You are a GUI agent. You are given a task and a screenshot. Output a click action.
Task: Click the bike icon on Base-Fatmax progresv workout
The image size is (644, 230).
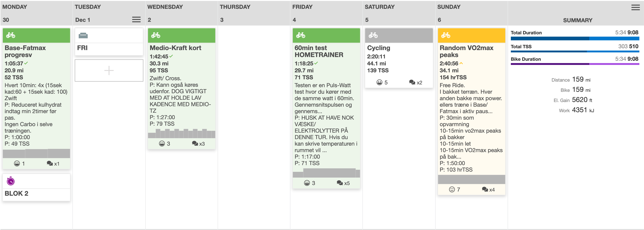[x=10, y=35]
